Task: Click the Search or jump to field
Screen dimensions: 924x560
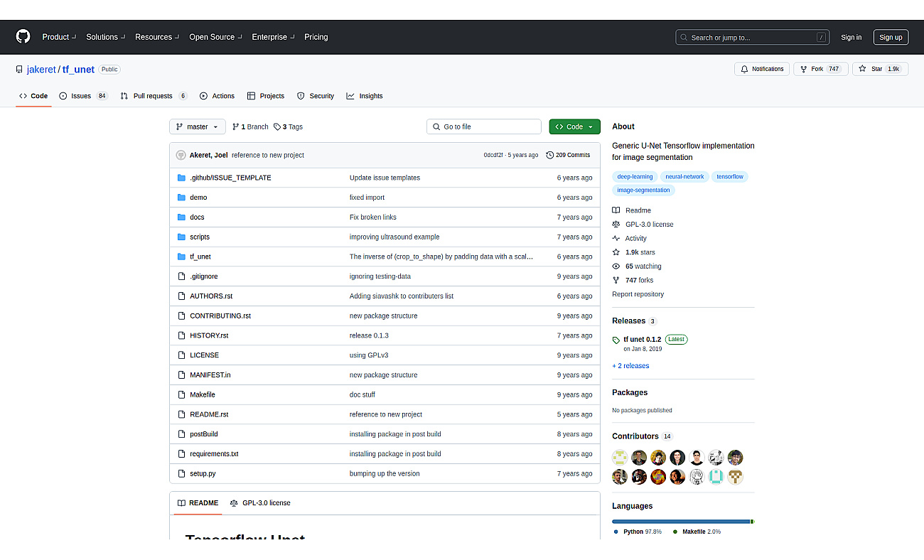Action: pos(753,38)
